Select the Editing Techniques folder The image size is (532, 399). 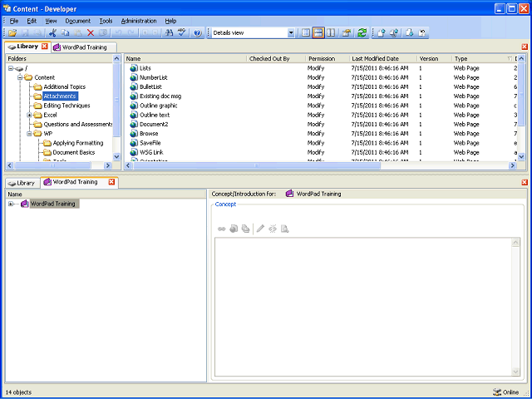66,106
